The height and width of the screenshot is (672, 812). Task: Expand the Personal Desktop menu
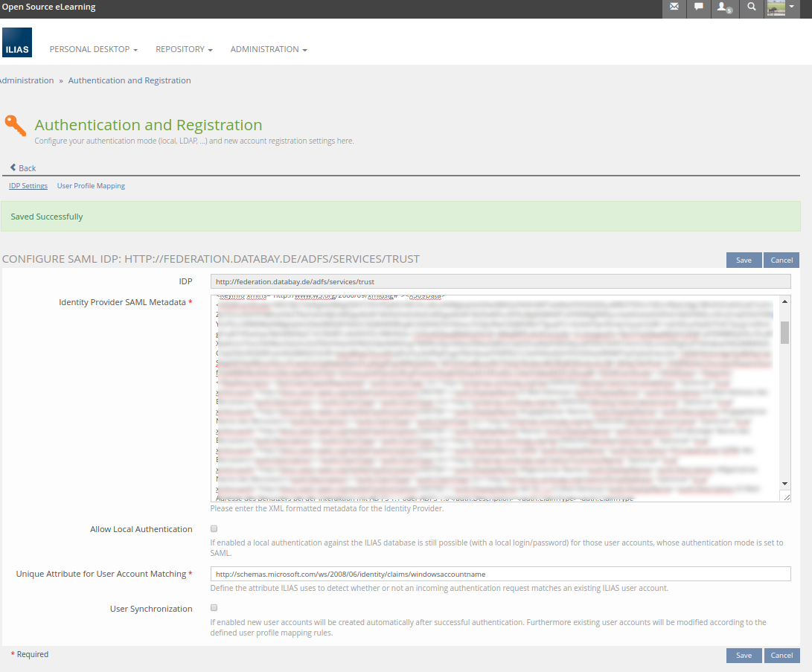pyautogui.click(x=93, y=49)
